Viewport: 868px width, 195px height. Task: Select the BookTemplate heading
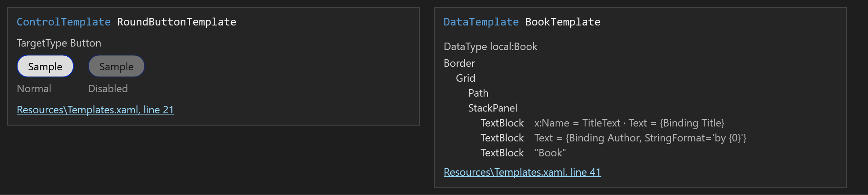click(563, 22)
